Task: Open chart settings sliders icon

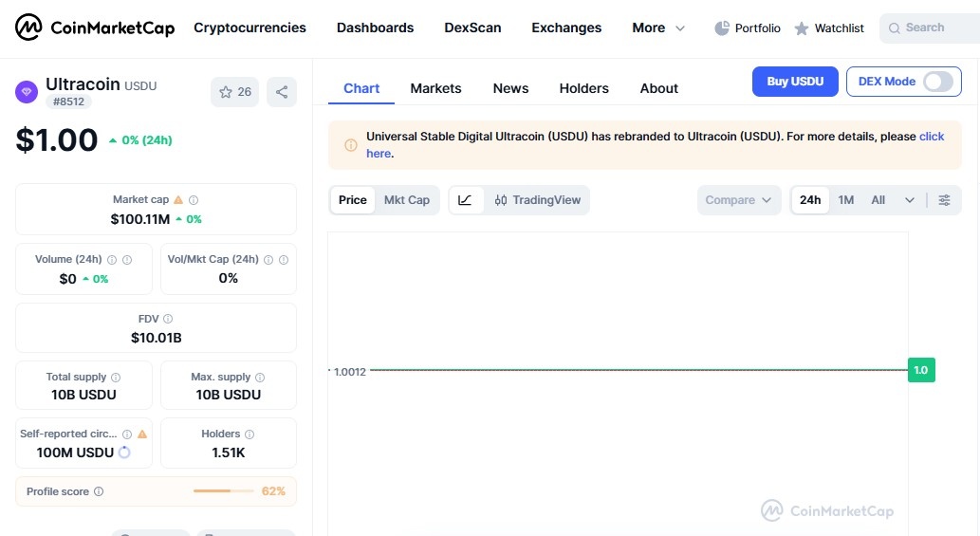Action: (944, 200)
